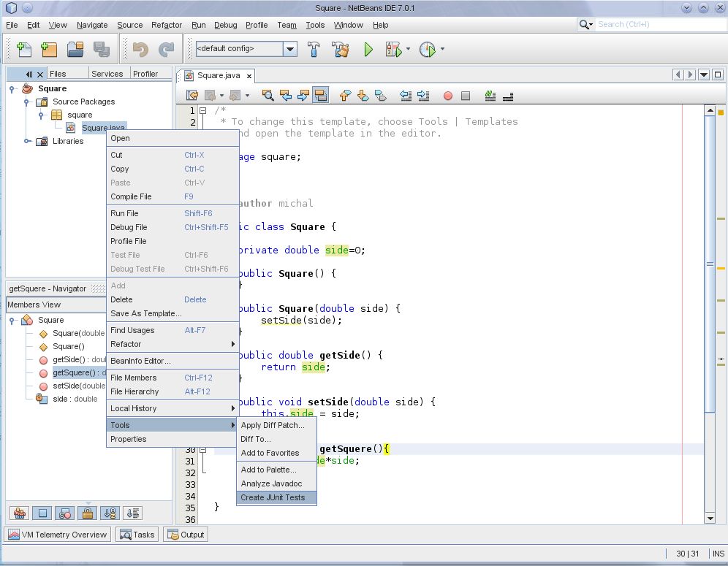Click the Comment lines icon
This screenshot has width=728, height=566.
[x=490, y=96]
